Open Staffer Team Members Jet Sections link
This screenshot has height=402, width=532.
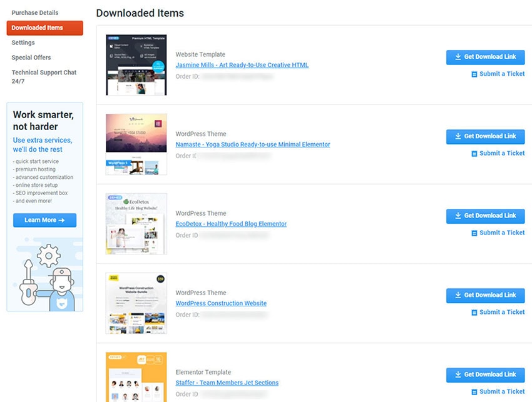point(227,383)
